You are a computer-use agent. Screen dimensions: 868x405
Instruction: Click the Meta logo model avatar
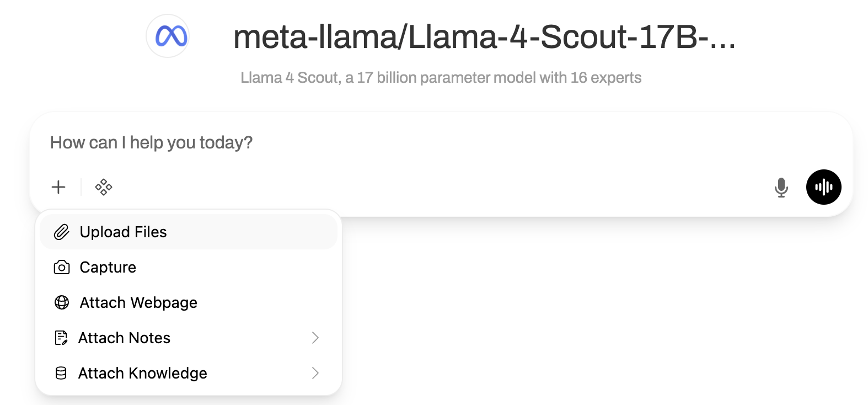click(168, 36)
